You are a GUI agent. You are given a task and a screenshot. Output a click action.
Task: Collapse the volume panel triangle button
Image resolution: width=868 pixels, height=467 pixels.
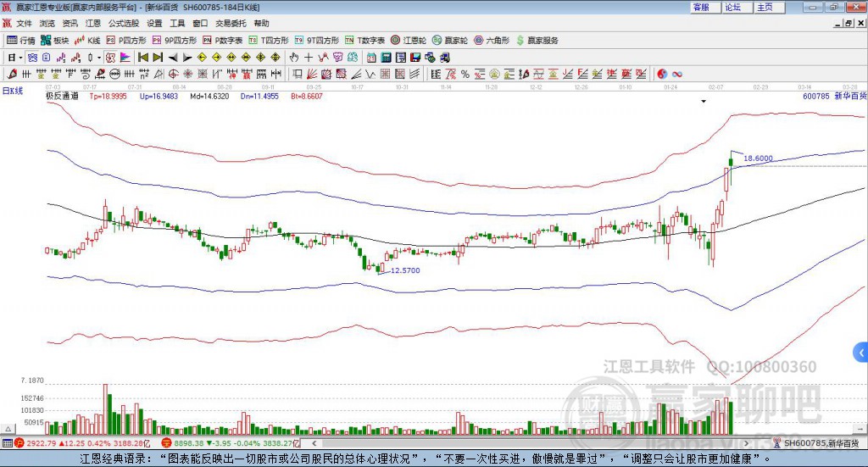click(8, 429)
